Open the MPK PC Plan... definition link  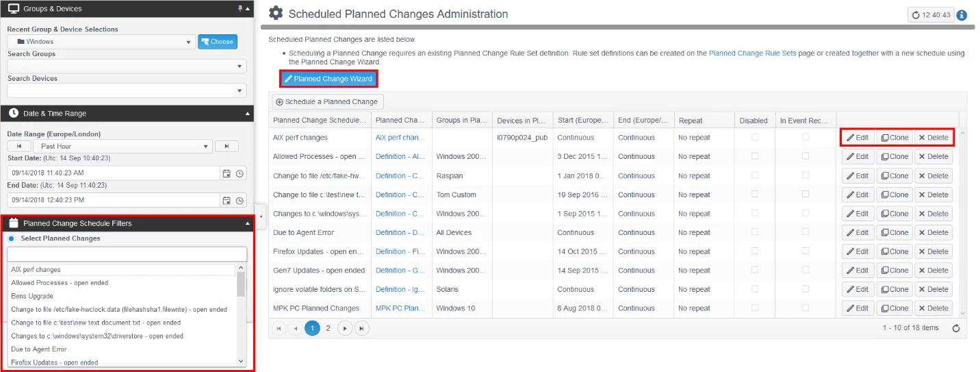pyautogui.click(x=400, y=308)
